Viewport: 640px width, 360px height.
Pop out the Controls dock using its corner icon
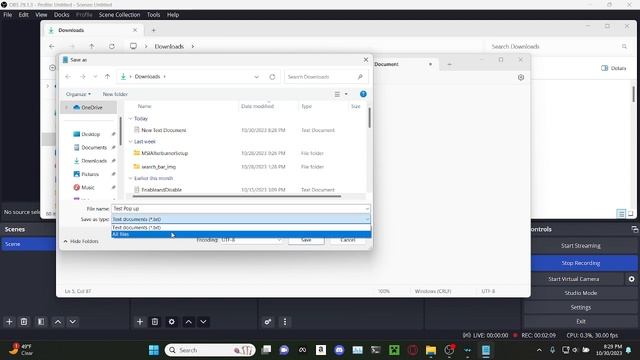tap(634, 229)
